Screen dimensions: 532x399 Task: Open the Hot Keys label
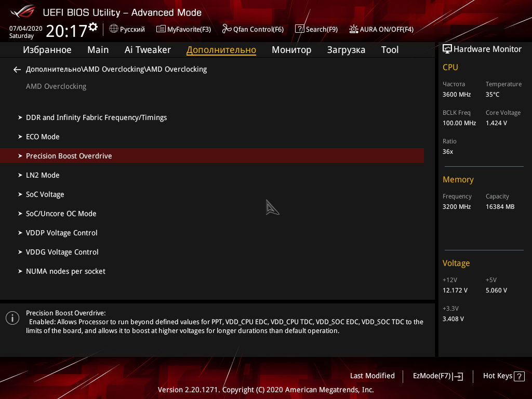(497, 376)
